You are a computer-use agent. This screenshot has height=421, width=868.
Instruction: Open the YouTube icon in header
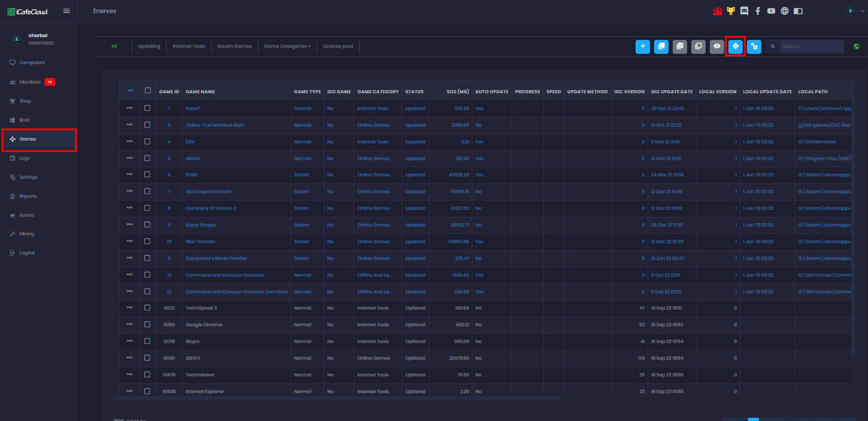[771, 11]
